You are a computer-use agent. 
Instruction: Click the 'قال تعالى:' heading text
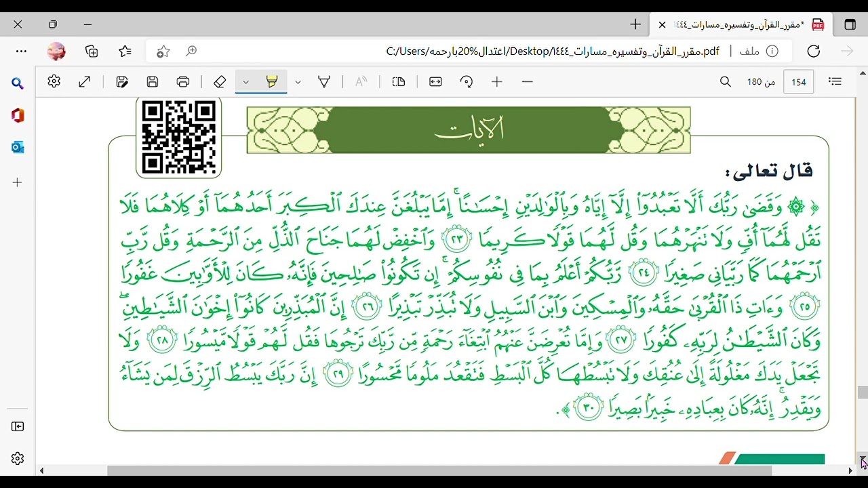[768, 171]
